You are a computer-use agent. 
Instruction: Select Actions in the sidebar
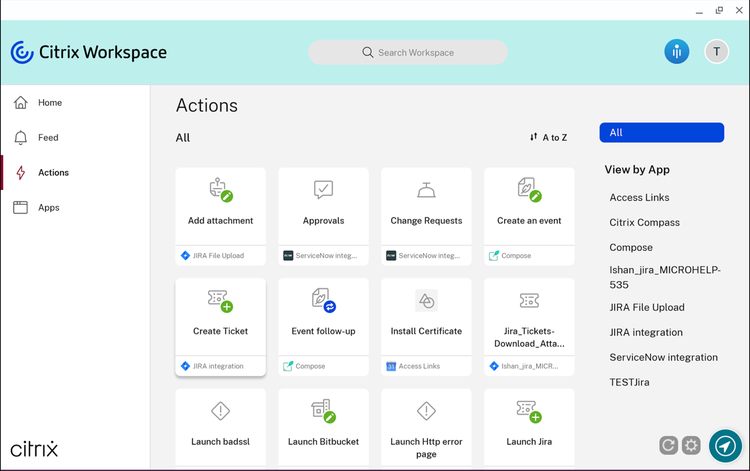point(75,173)
